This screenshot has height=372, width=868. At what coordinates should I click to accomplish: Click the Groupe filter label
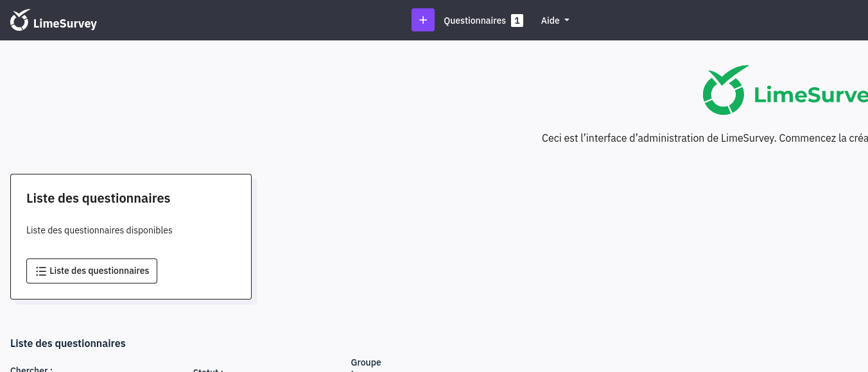click(366, 362)
